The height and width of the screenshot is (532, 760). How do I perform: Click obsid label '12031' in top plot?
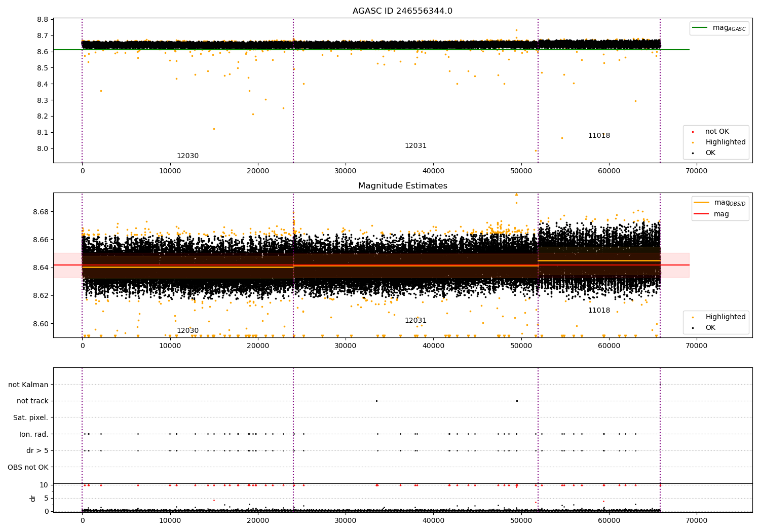(x=415, y=146)
